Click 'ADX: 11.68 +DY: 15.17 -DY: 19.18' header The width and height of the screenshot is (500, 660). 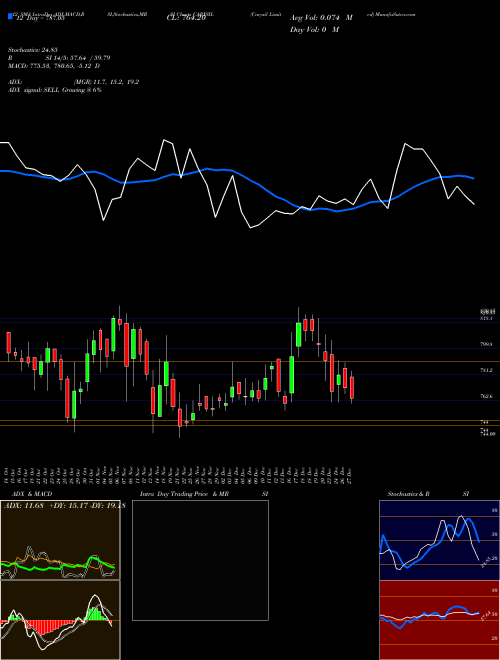(64, 506)
